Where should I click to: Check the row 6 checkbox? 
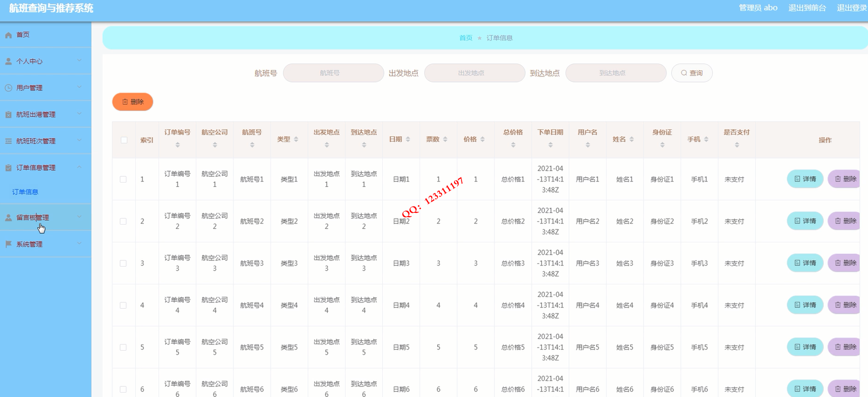pyautogui.click(x=123, y=389)
